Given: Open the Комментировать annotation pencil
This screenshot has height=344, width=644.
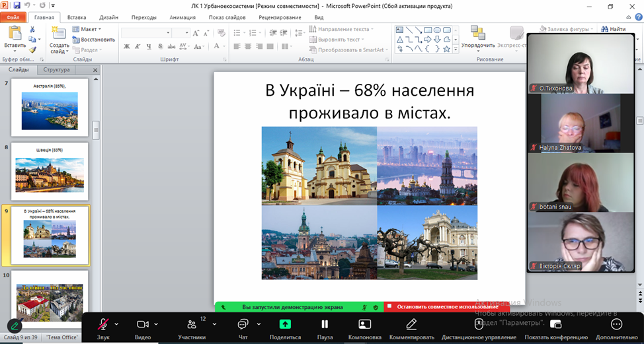Looking at the screenshot, I should click(x=411, y=324).
